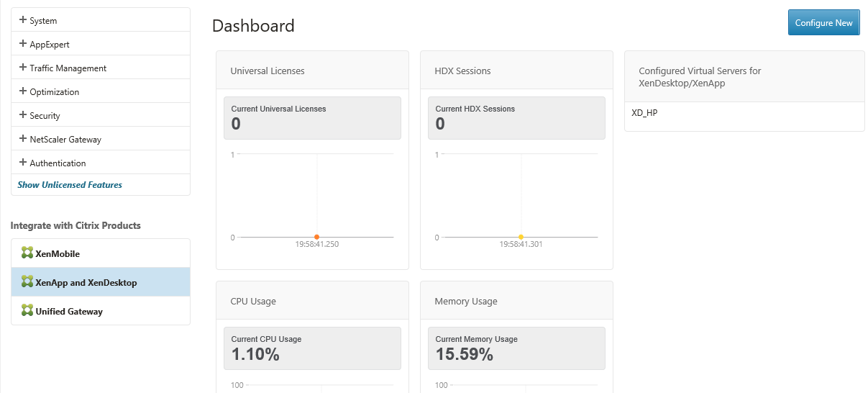Expand Traffic Management plus icon
This screenshot has width=868, height=393.
pyautogui.click(x=23, y=68)
